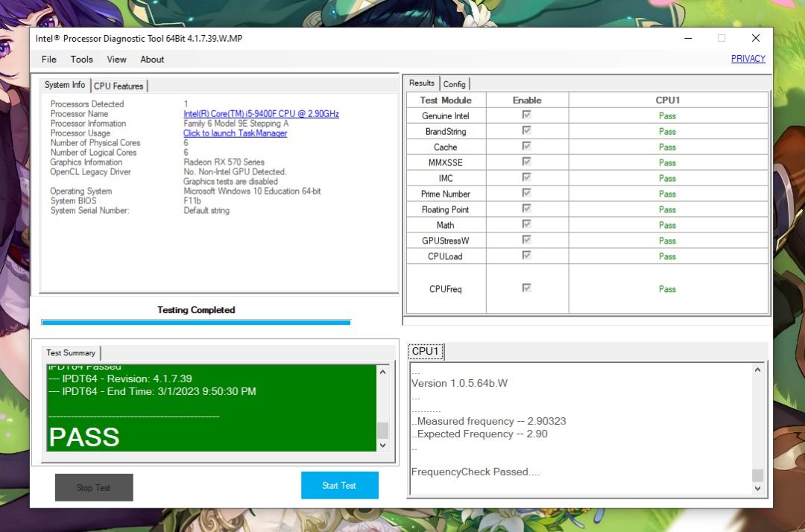This screenshot has width=805, height=532.
Task: Click the Floating Point module name
Action: 446,209
